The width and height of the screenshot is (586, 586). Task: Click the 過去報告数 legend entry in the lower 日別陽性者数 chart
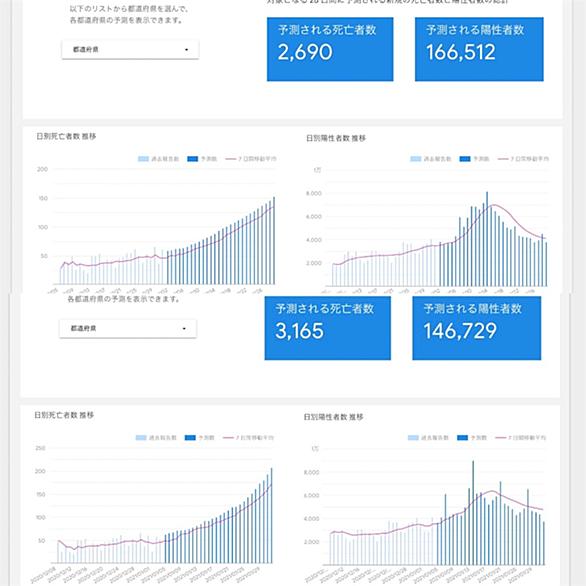click(428, 438)
